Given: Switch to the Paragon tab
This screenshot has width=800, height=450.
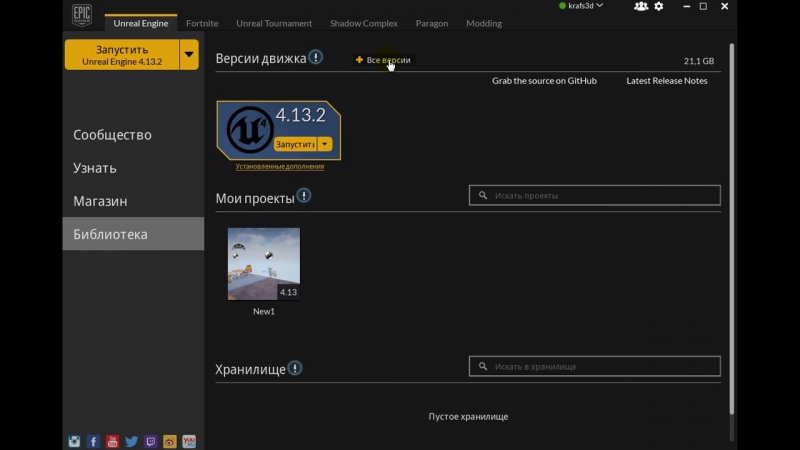Looking at the screenshot, I should tap(432, 23).
